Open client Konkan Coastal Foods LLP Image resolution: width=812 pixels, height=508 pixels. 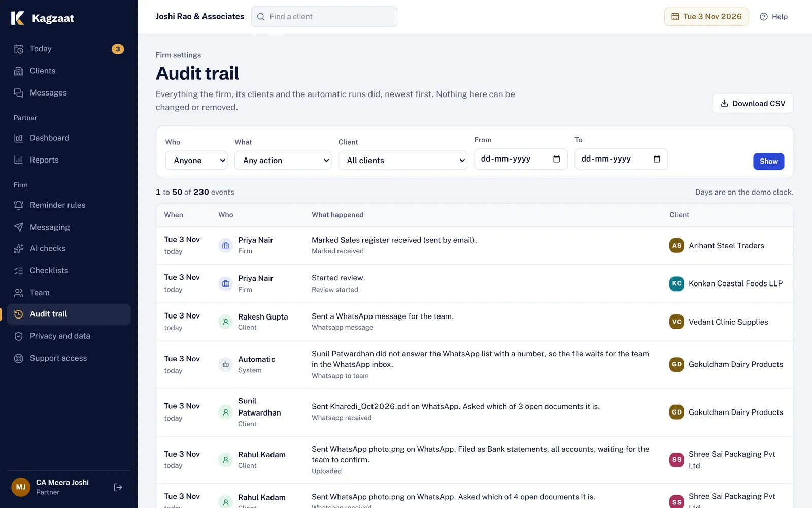pos(735,283)
